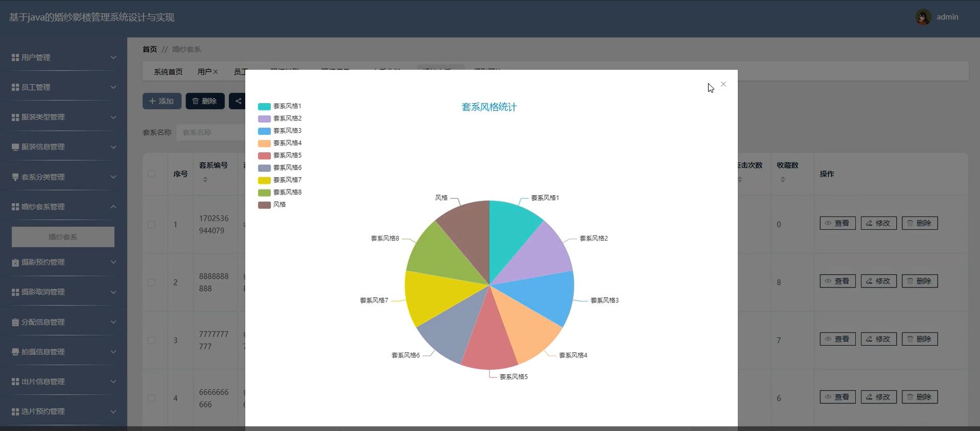980x431 pixels.
Task: Click 修改 for row 2
Action: click(878, 281)
